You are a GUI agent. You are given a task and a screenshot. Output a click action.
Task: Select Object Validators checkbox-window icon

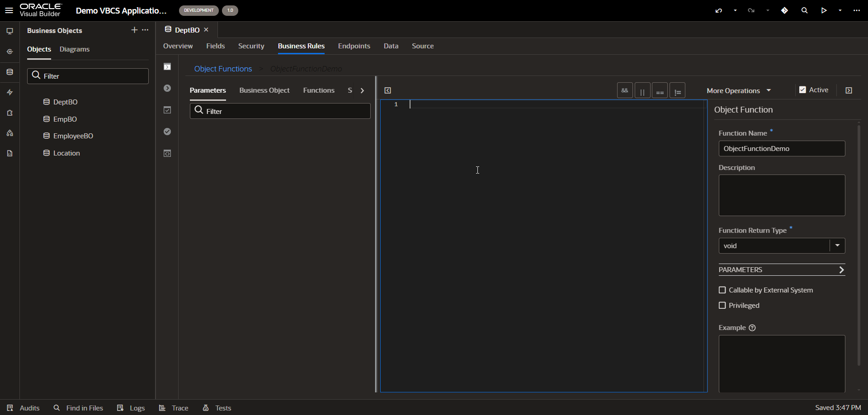pos(167,110)
